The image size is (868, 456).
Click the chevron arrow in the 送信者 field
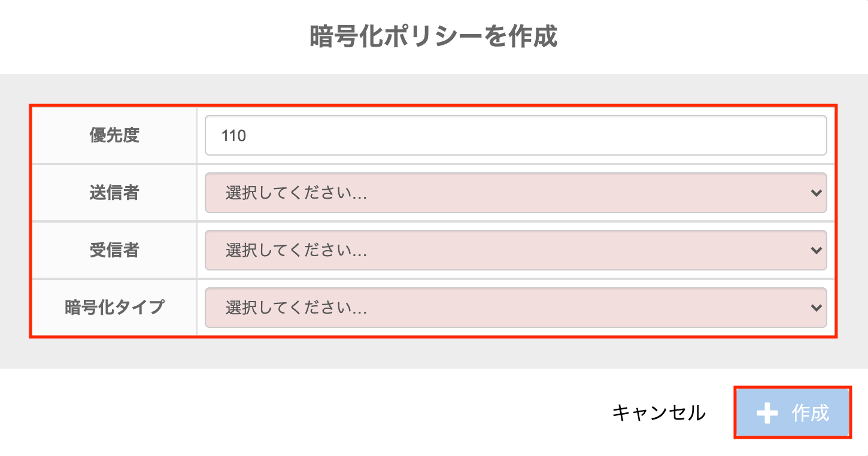(x=815, y=193)
